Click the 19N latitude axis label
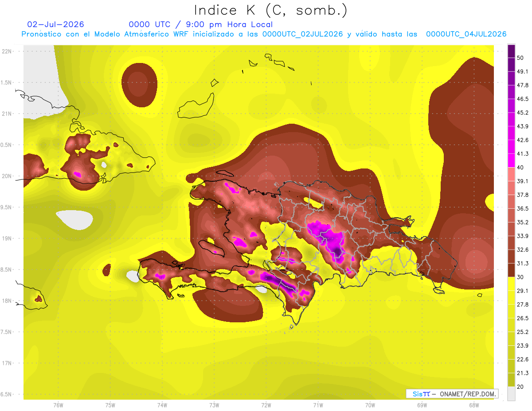Screen dimensions: 532x411 pyautogui.click(x=7, y=239)
